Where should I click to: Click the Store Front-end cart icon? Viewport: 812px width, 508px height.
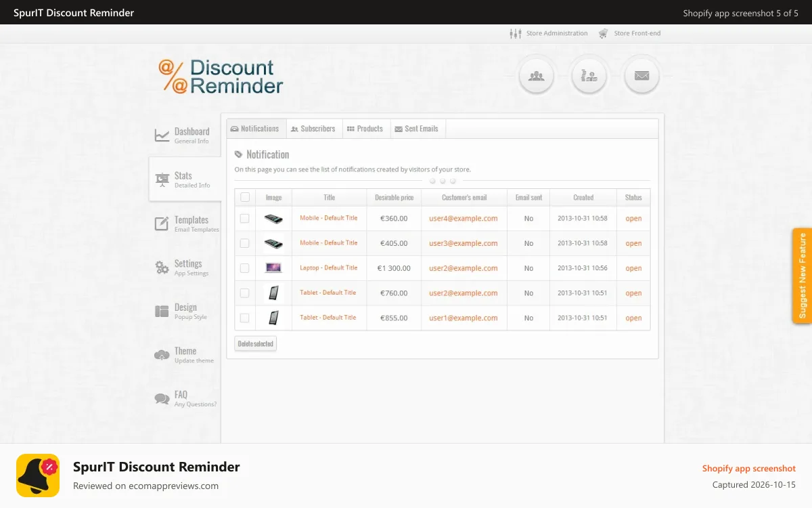[603, 33]
